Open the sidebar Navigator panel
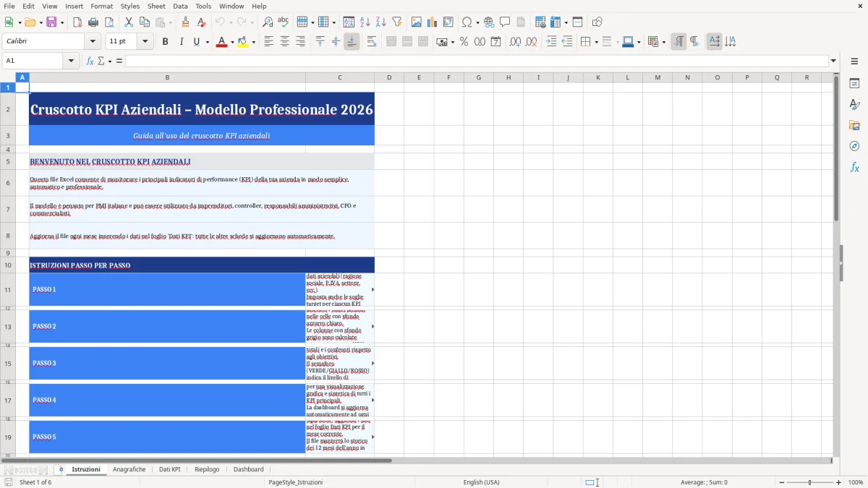The image size is (868, 488). click(x=854, y=146)
